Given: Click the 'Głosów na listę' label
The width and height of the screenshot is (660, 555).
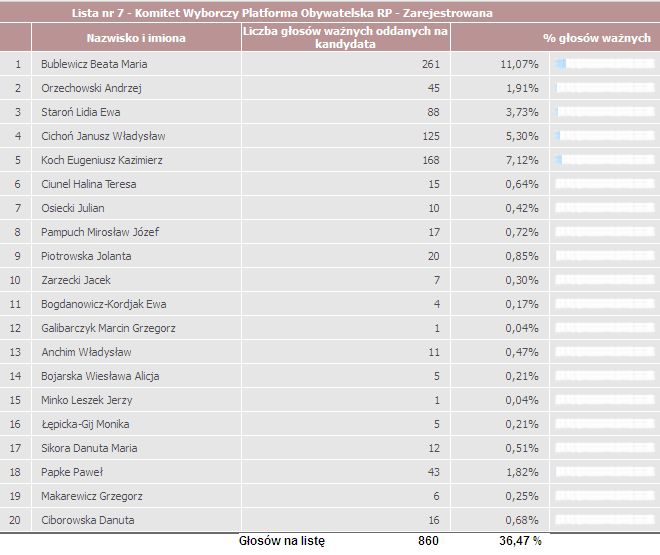Looking at the screenshot, I should tap(282, 541).
